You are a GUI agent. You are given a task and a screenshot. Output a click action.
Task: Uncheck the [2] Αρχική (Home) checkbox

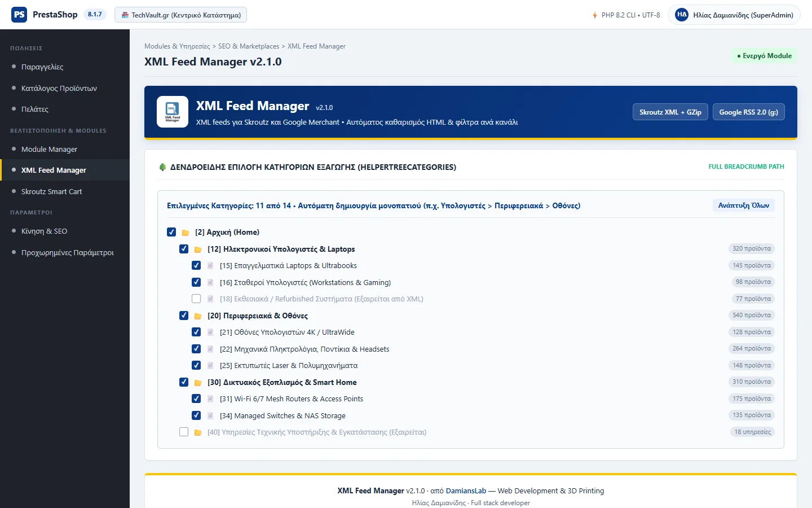click(x=171, y=232)
